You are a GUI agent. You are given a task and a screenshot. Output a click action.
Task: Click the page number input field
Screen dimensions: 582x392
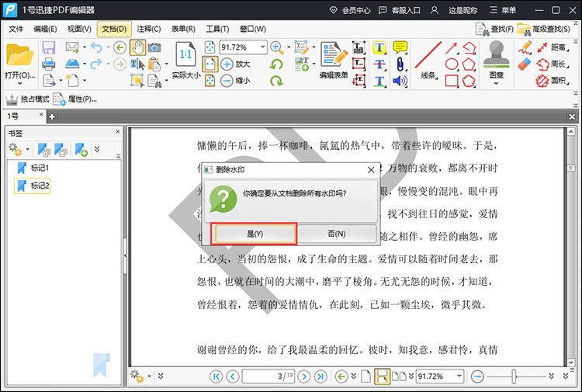(x=267, y=376)
